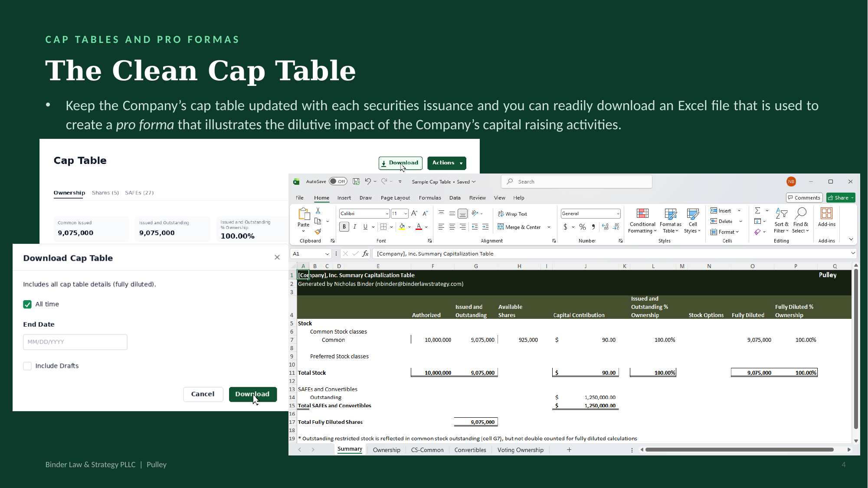Viewport: 868px width, 488px height.
Task: Open the Actions dropdown button
Action: [x=447, y=163]
